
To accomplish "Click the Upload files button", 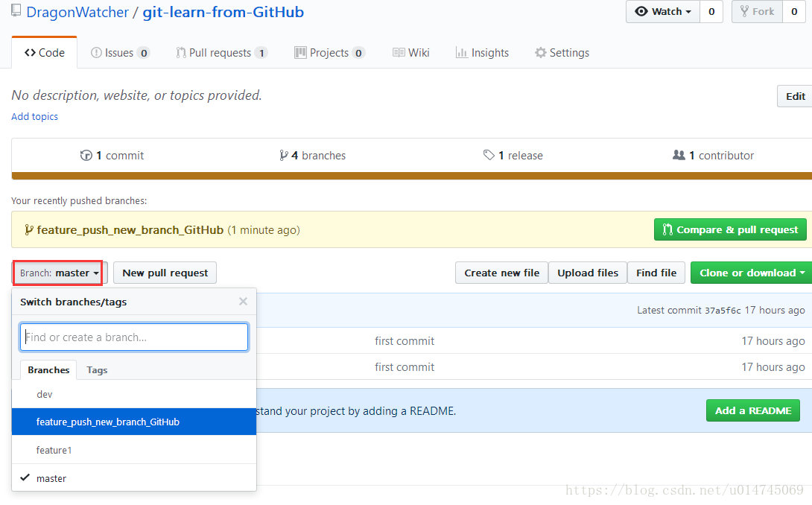I will pos(588,273).
